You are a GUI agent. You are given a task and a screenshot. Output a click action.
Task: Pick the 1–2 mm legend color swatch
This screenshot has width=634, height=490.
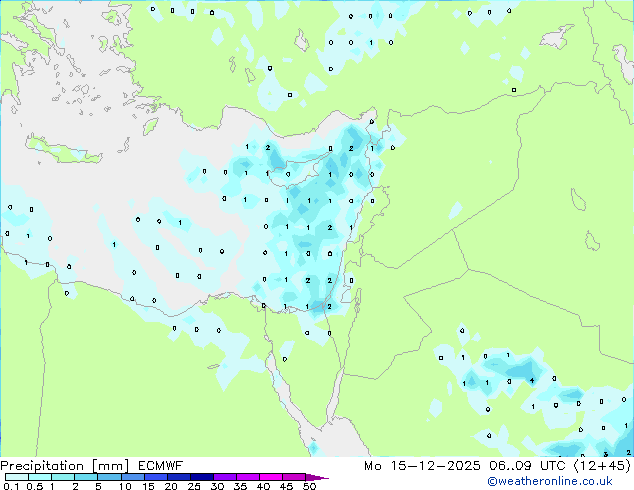coord(63,477)
